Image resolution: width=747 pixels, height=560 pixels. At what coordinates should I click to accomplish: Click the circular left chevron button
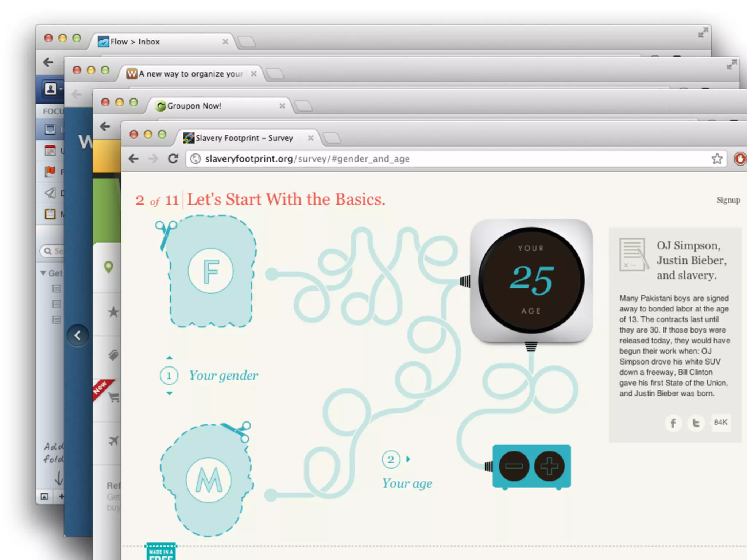78,335
